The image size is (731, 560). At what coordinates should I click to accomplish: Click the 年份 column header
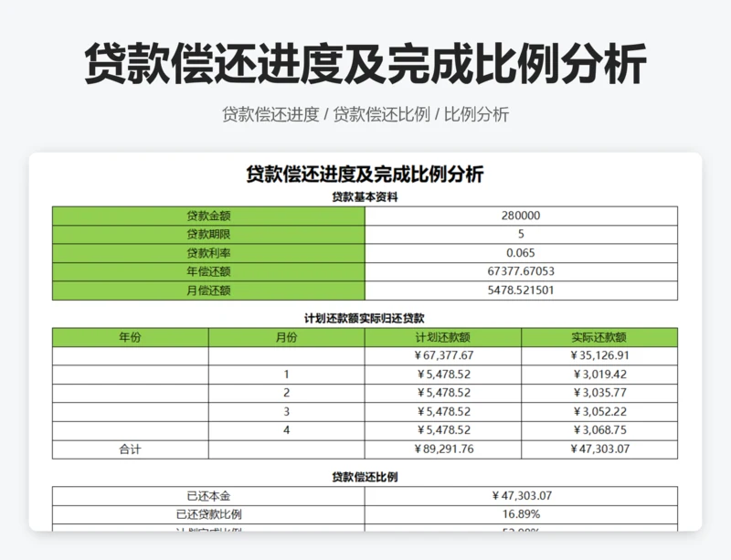(130, 337)
